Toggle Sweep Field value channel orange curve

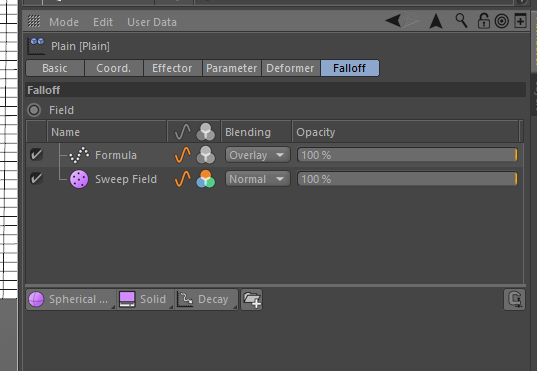click(x=183, y=179)
